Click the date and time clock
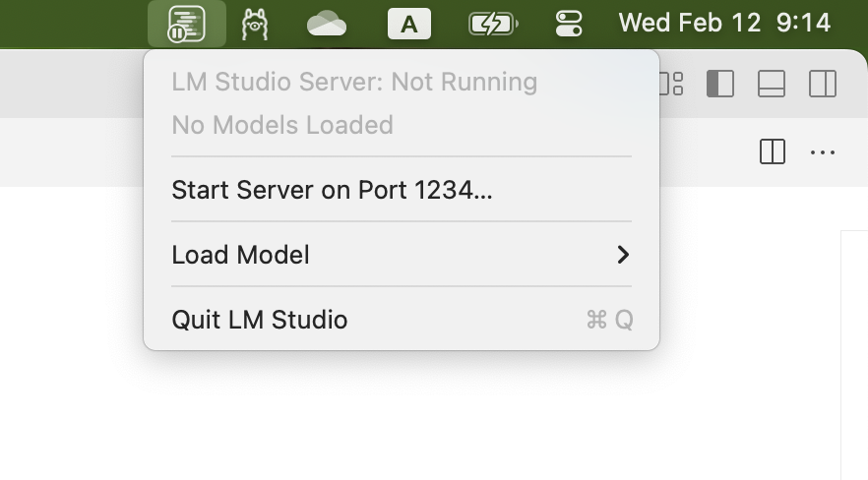The image size is (868, 480). point(724,23)
